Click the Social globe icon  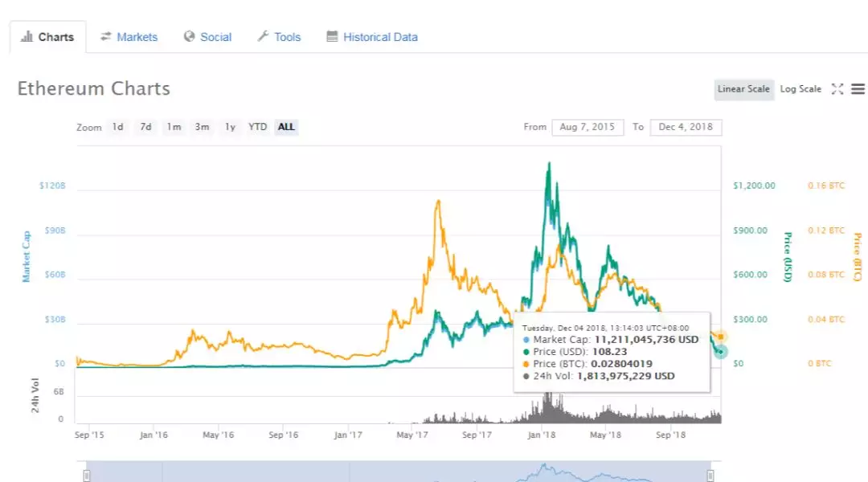[190, 36]
